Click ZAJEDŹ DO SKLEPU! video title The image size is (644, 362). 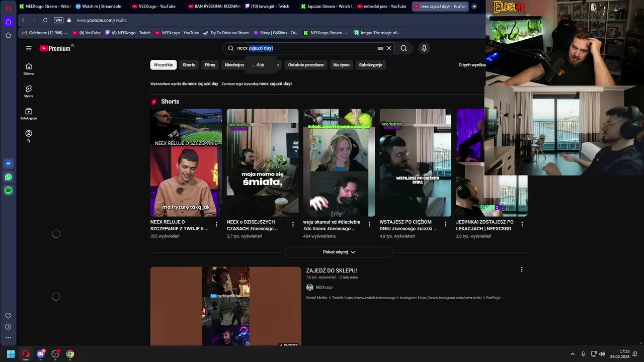tap(332, 270)
